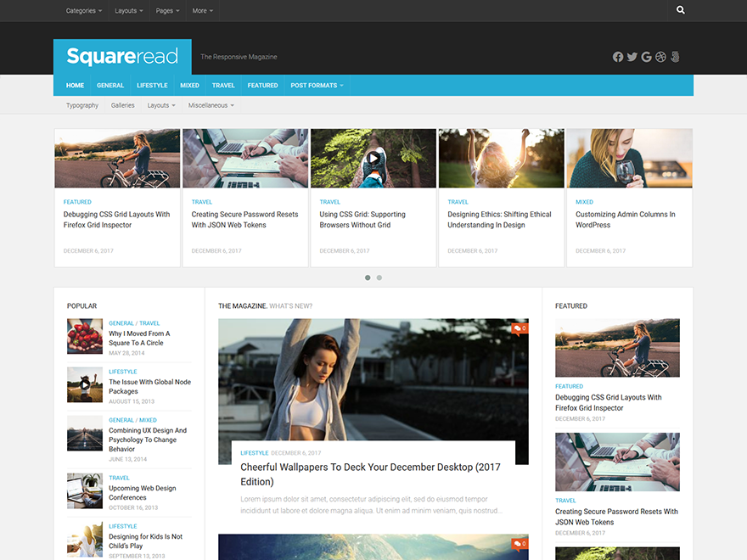Screen dimensions: 747x560
Task: Open the Facebook social icon
Action: pyautogui.click(x=618, y=57)
